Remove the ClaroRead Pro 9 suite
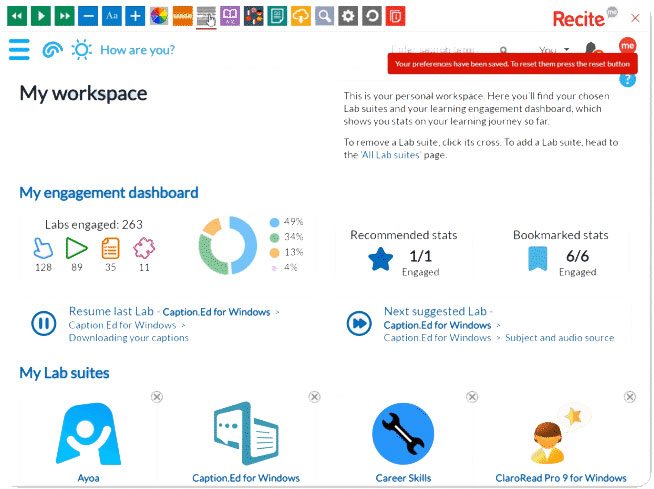Viewport: 654px width, 489px height. [630, 397]
